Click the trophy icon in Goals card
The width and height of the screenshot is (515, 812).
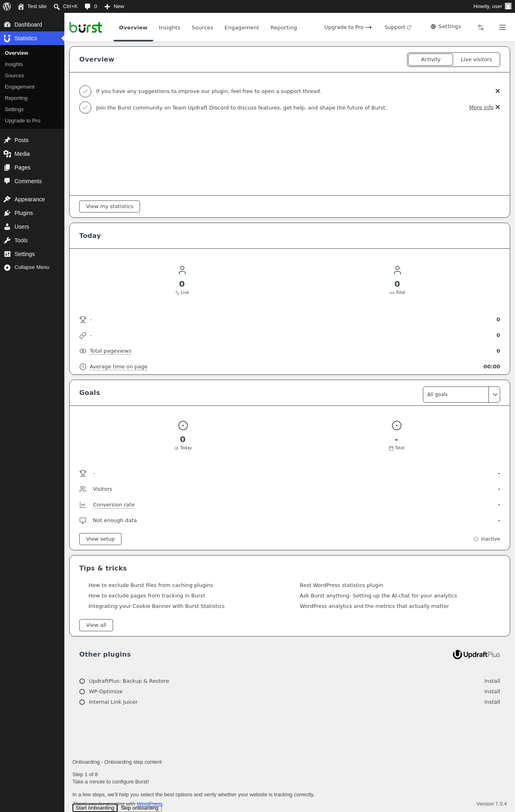[83, 473]
